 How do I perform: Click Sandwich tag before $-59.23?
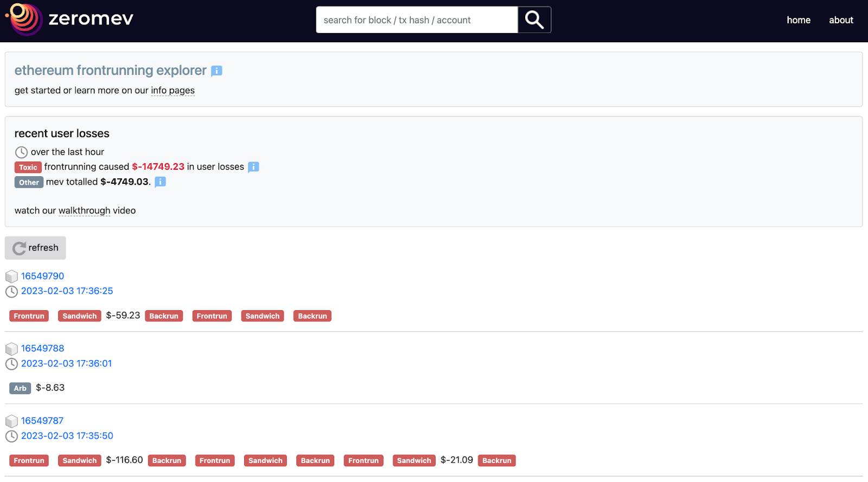click(80, 316)
